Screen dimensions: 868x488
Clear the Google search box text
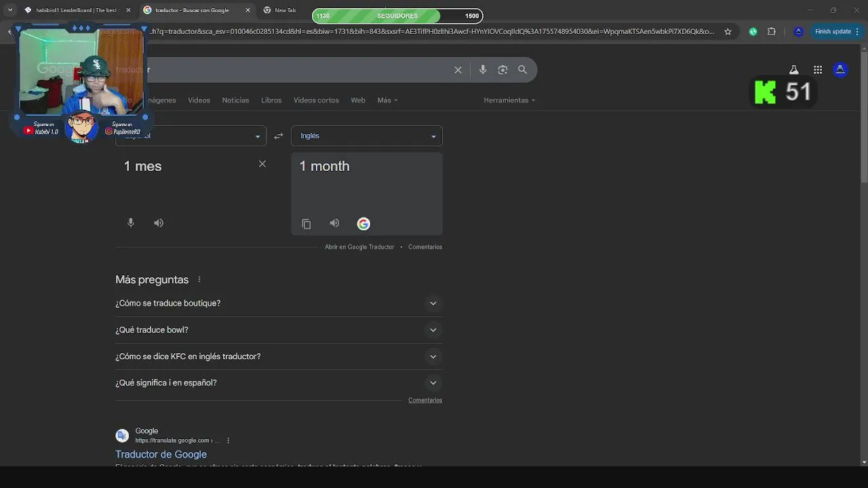[x=458, y=70]
